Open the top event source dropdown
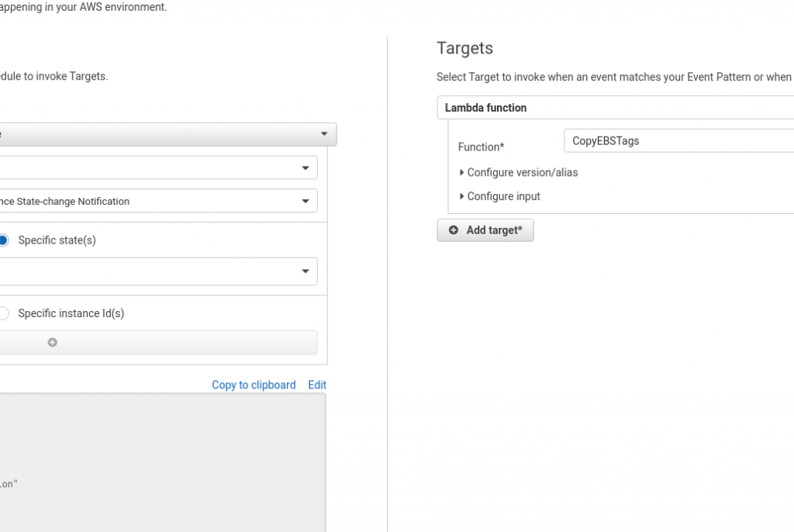Viewport: 794px width, 532px height. coord(155,133)
